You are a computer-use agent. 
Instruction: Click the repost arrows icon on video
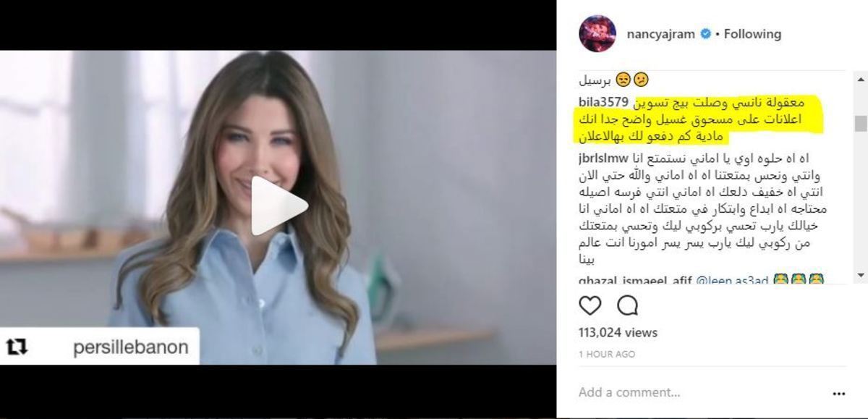click(x=17, y=347)
